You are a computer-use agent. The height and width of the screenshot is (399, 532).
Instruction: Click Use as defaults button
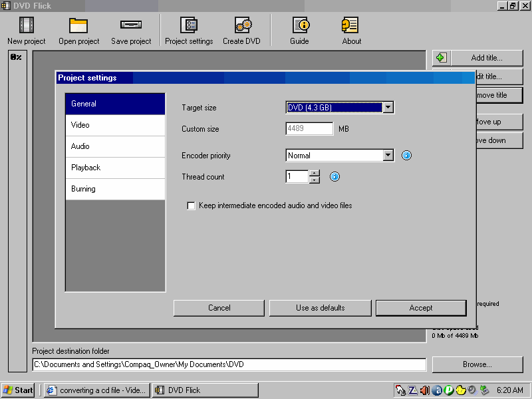pos(321,308)
